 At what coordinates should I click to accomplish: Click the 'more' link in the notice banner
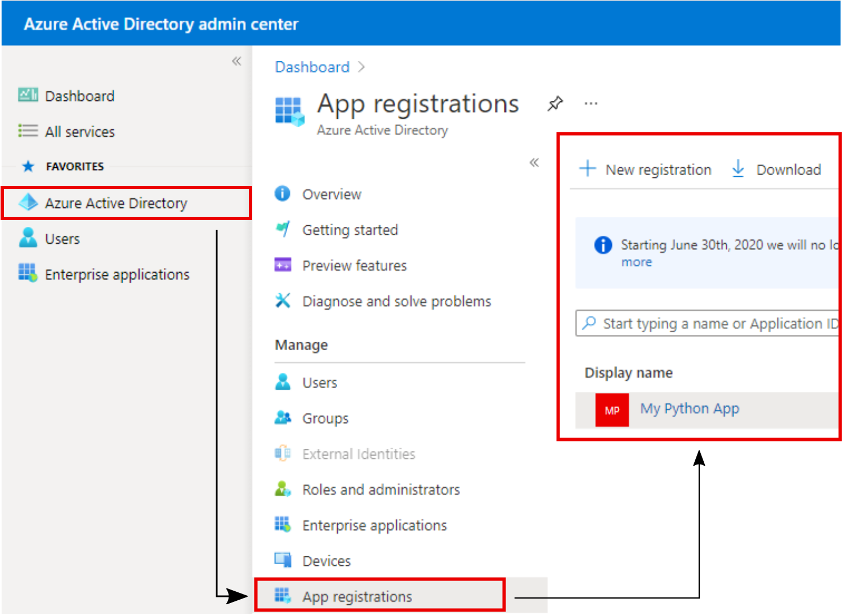(x=636, y=262)
